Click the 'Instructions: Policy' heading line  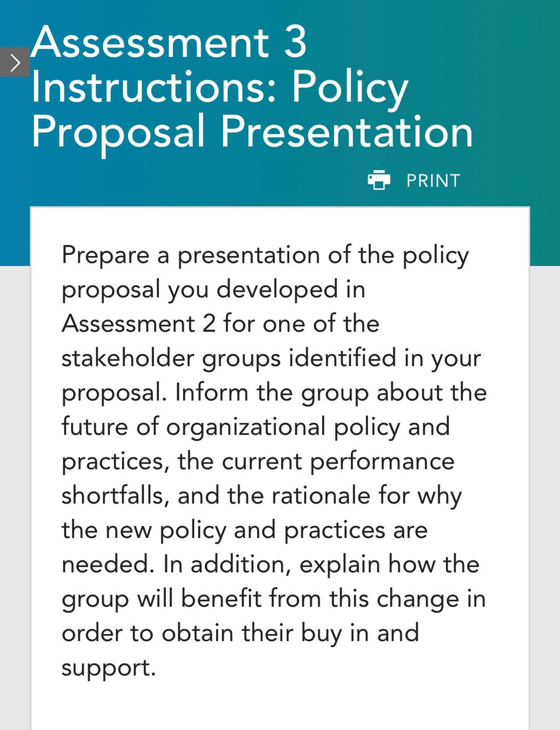[x=220, y=88]
